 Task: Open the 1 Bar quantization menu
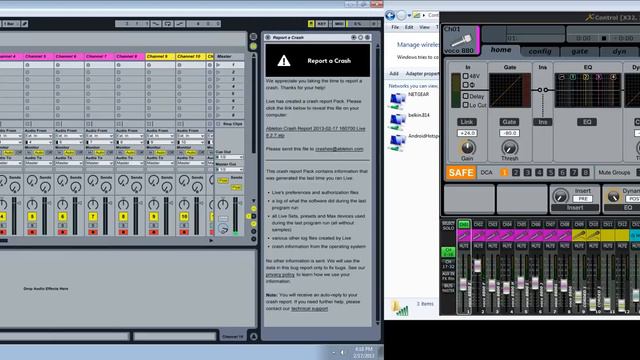pyautogui.click(x=10, y=24)
